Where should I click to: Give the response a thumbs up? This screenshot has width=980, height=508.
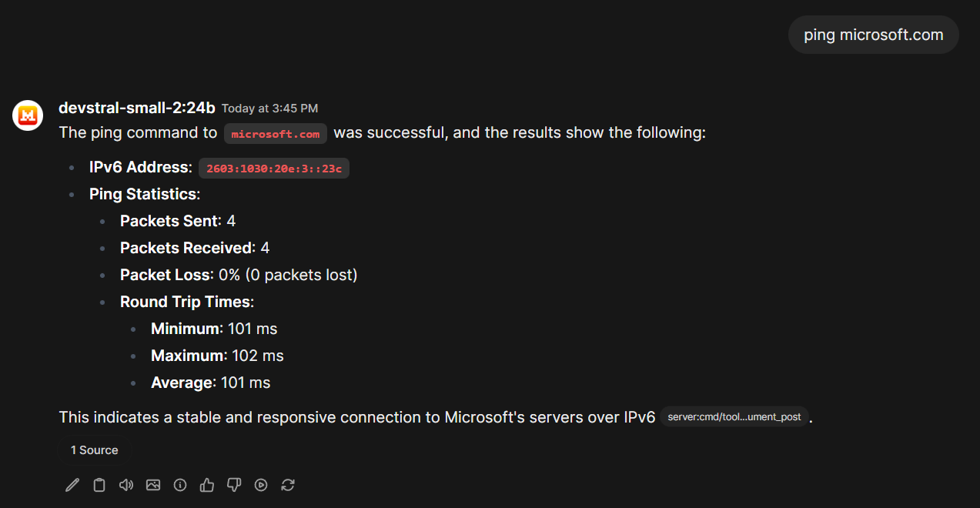tap(207, 485)
